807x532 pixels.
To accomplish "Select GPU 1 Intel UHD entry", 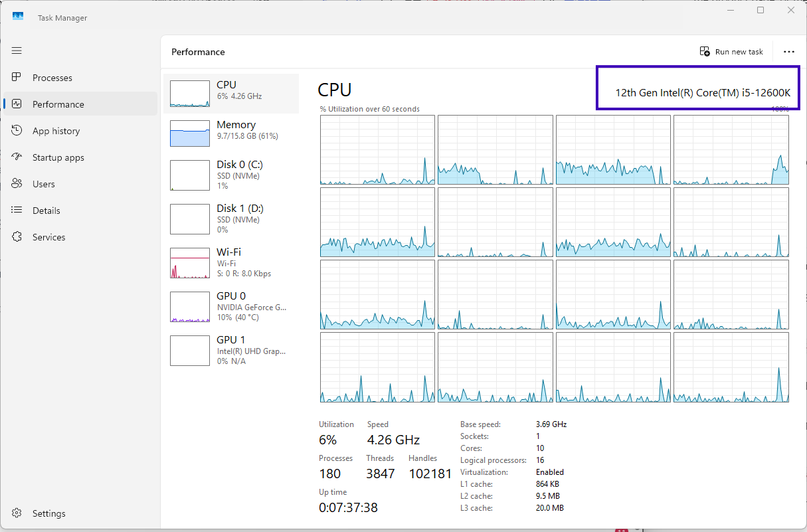I will [x=231, y=351].
